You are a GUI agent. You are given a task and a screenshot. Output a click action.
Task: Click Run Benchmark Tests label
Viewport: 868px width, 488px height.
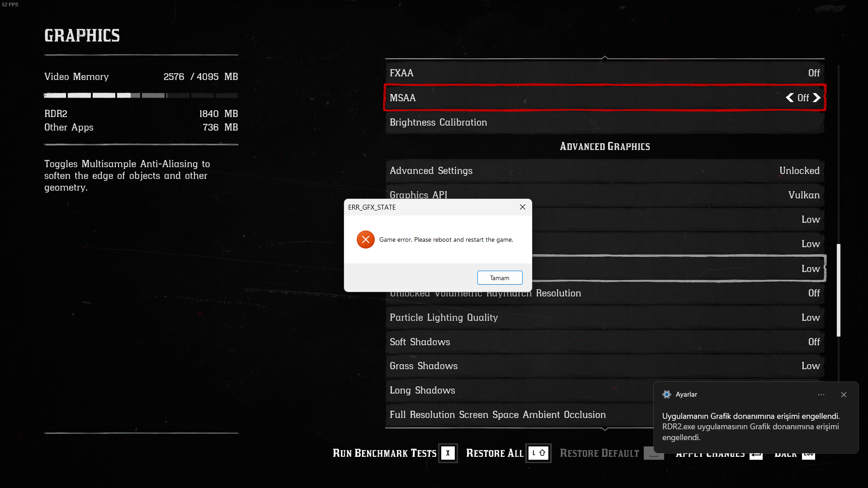384,453
